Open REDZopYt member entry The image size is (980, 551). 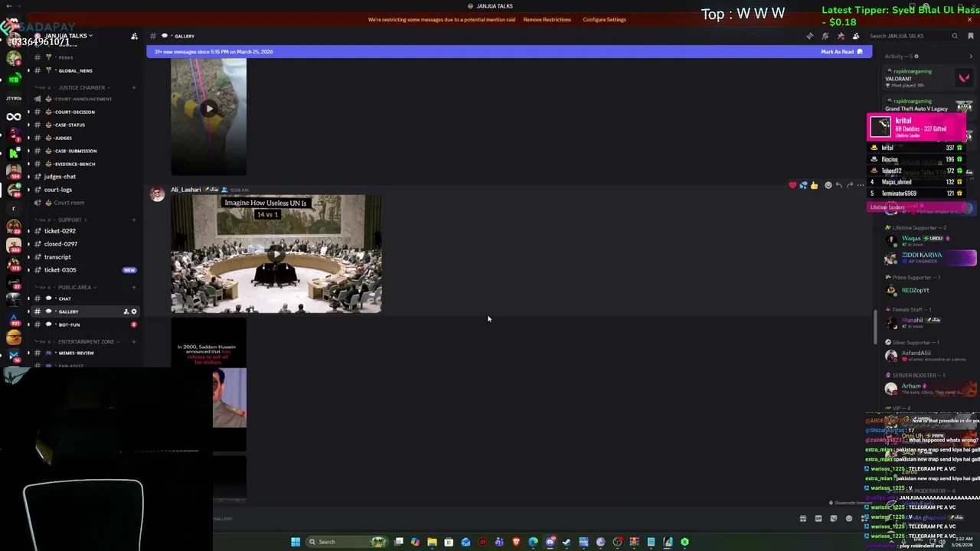[x=930, y=290]
